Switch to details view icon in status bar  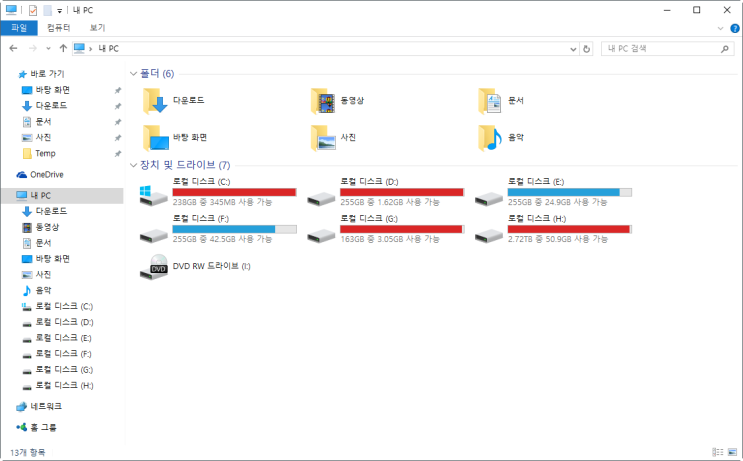point(718,452)
